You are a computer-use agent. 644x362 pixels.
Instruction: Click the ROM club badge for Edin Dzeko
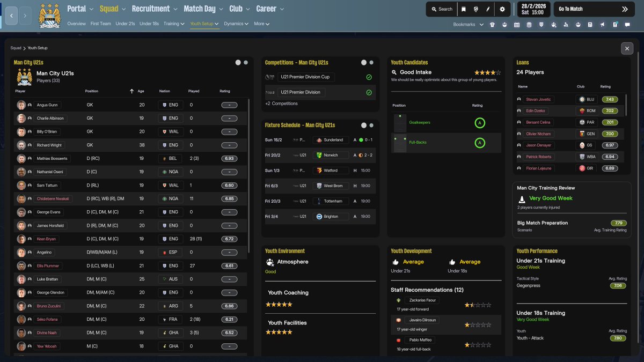(582, 111)
